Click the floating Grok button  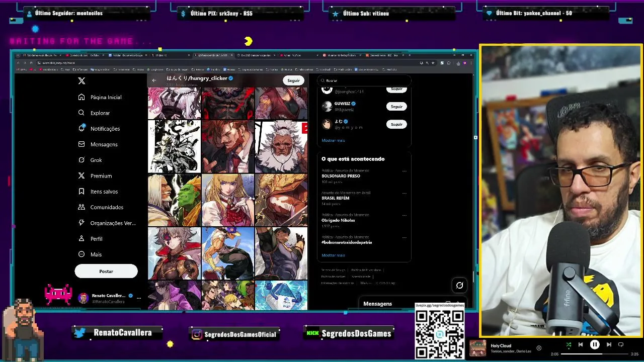pyautogui.click(x=459, y=286)
